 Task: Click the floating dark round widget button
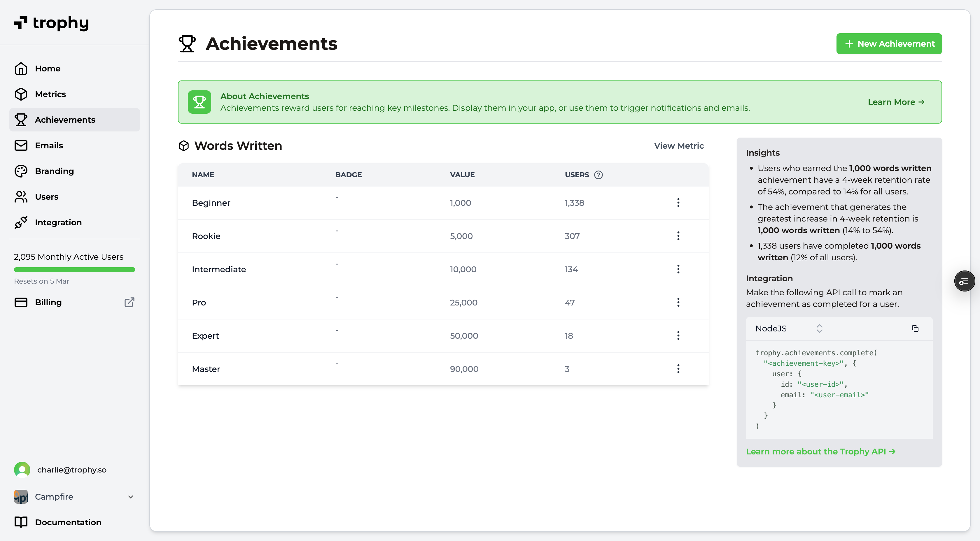pyautogui.click(x=965, y=281)
